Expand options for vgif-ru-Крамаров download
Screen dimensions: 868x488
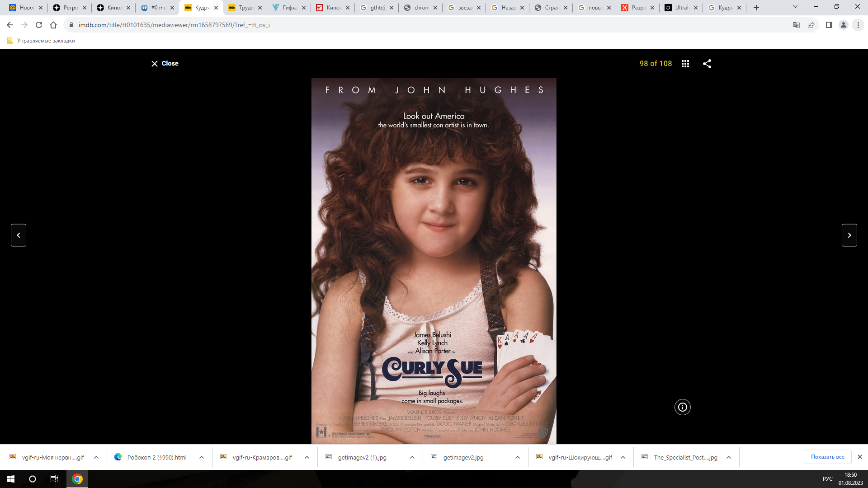[x=307, y=457]
